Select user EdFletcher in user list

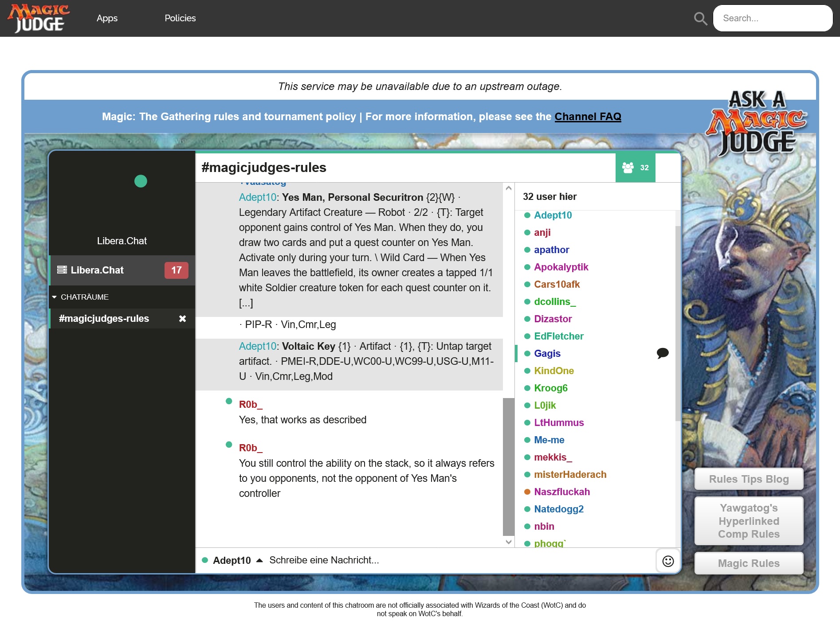click(x=559, y=336)
